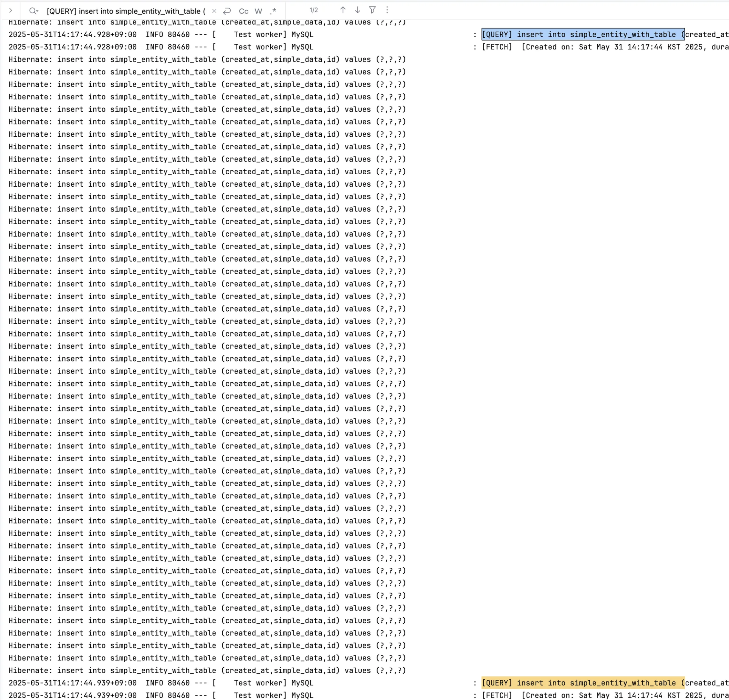
Task: Toggle whole Words (W) matching
Action: tap(258, 11)
